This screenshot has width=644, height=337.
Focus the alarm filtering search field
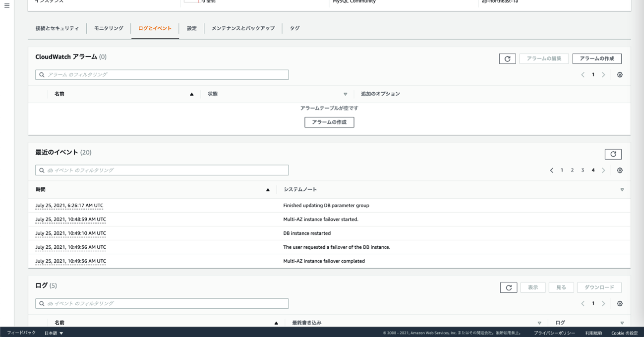pos(162,75)
